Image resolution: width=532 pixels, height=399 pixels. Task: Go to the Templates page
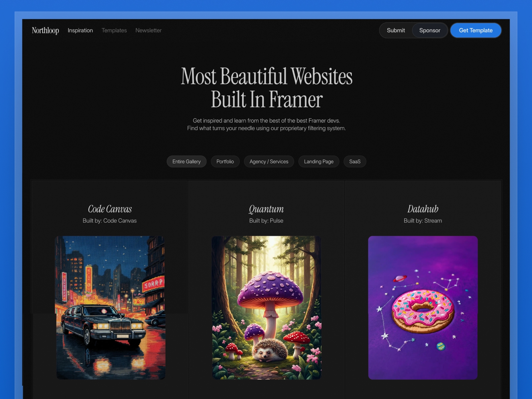(x=114, y=30)
